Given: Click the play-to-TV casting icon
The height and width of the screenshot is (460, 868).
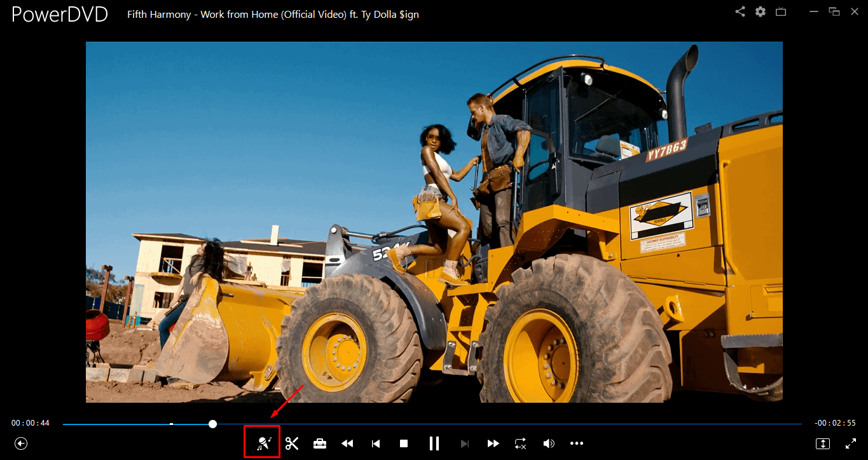Looking at the screenshot, I should [x=780, y=11].
